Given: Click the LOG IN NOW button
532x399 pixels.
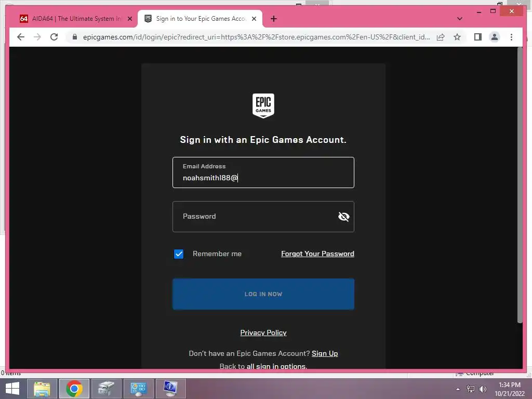Looking at the screenshot, I should pos(263,294).
